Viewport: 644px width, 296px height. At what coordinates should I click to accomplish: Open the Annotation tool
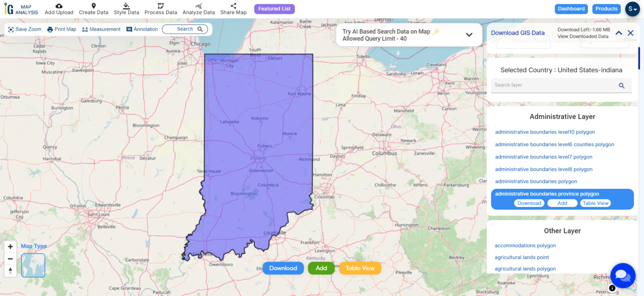[142, 29]
